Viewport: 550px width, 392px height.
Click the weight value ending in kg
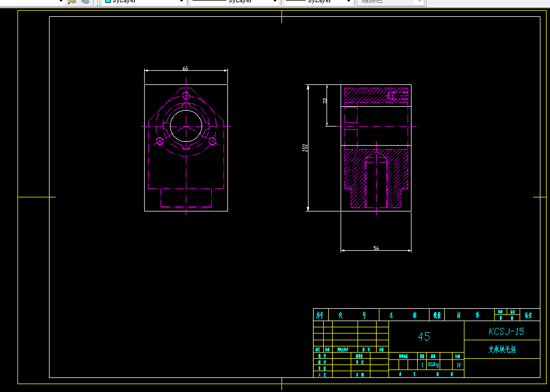433,364
